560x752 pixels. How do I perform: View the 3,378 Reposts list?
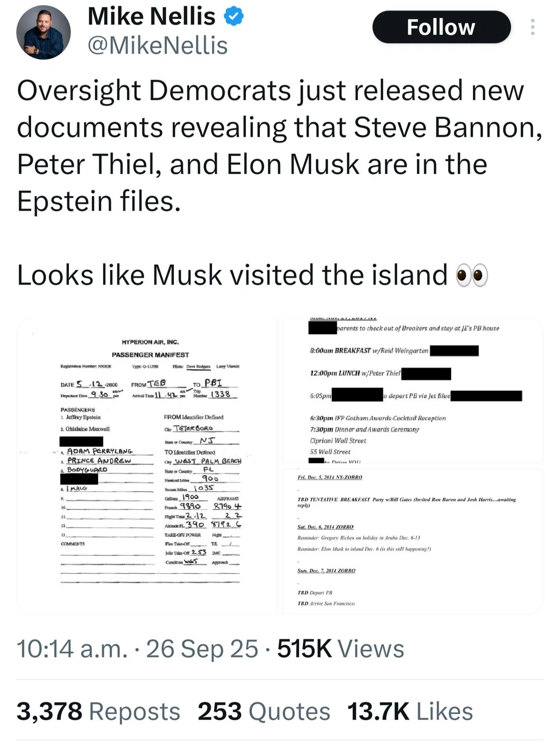[98, 712]
